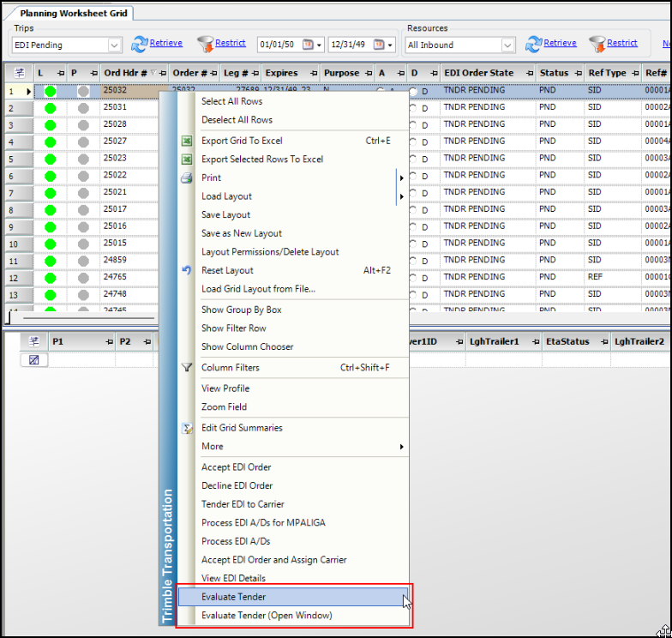This screenshot has height=638, width=672.
Task: Click the Trips Retrieve link
Action: [166, 43]
